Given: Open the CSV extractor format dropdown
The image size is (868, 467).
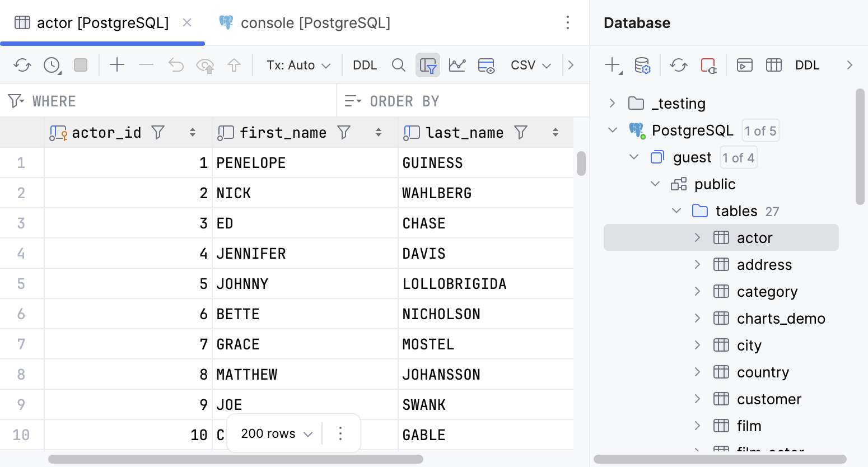Looking at the screenshot, I should click(530, 65).
